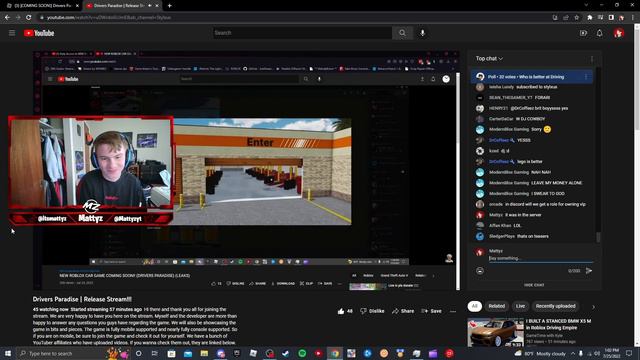Viewport: 640px width, 360px height.
Task: Open the taskbar clock and date
Action: pos(611,353)
